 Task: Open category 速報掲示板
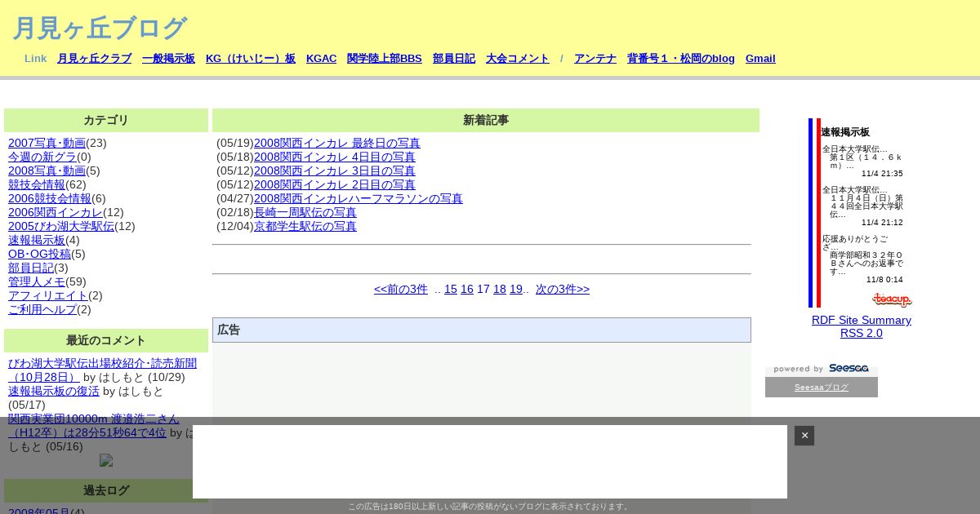[x=37, y=240]
